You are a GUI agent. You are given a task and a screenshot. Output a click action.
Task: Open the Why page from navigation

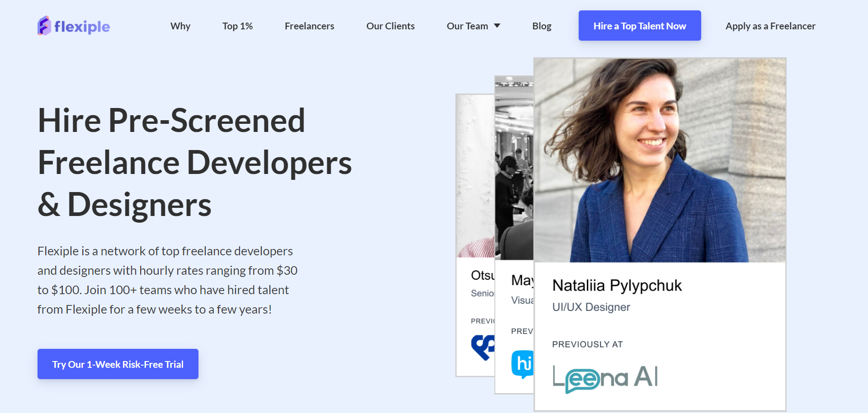(x=180, y=26)
